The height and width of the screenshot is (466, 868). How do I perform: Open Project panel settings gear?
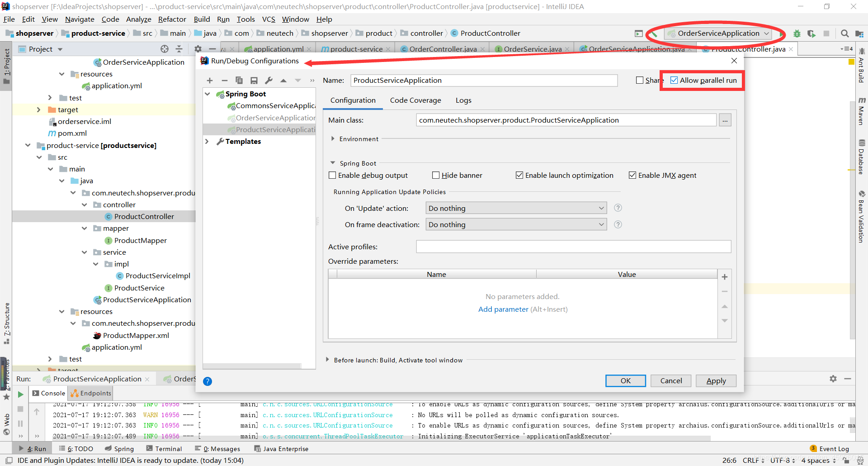(x=198, y=49)
